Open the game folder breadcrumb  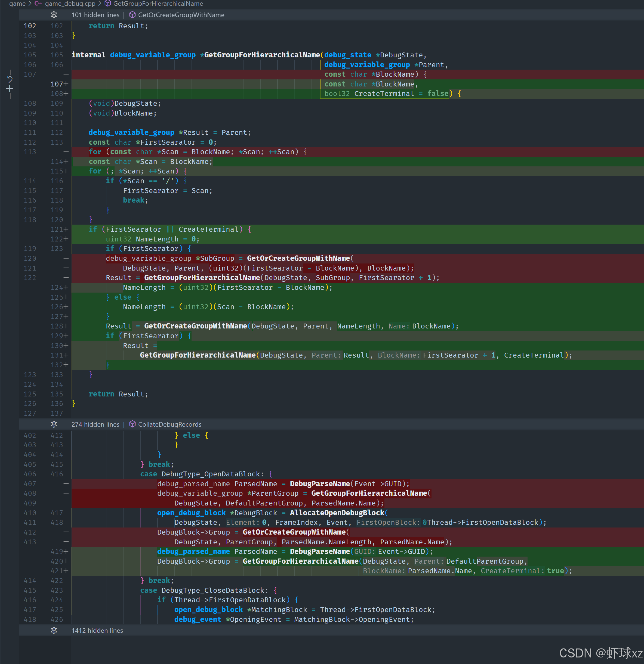click(x=17, y=4)
